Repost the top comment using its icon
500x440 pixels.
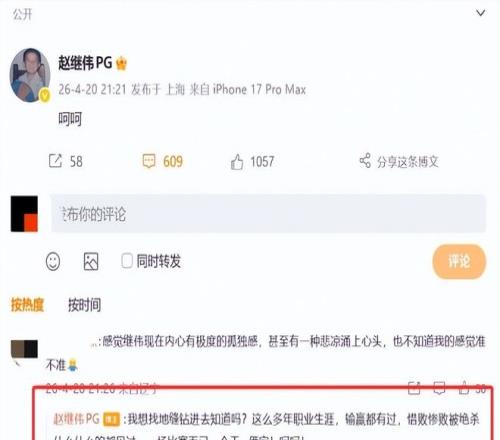414,388
